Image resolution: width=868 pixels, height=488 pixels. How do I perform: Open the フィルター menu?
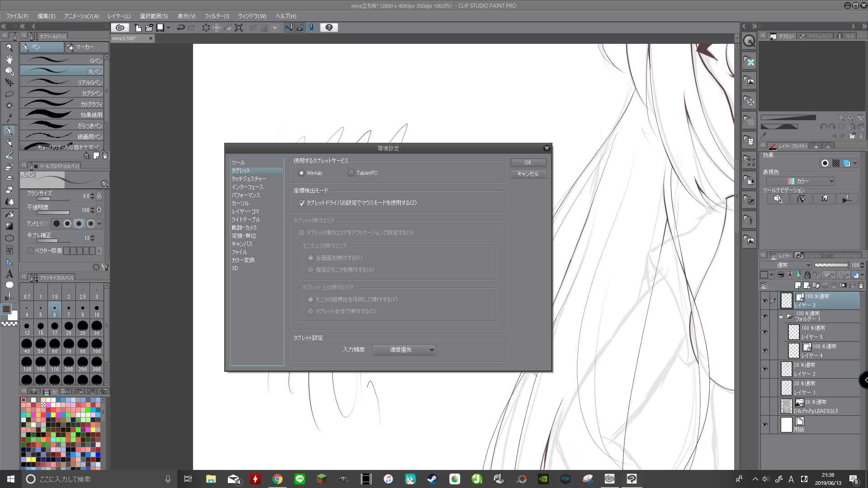217,16
